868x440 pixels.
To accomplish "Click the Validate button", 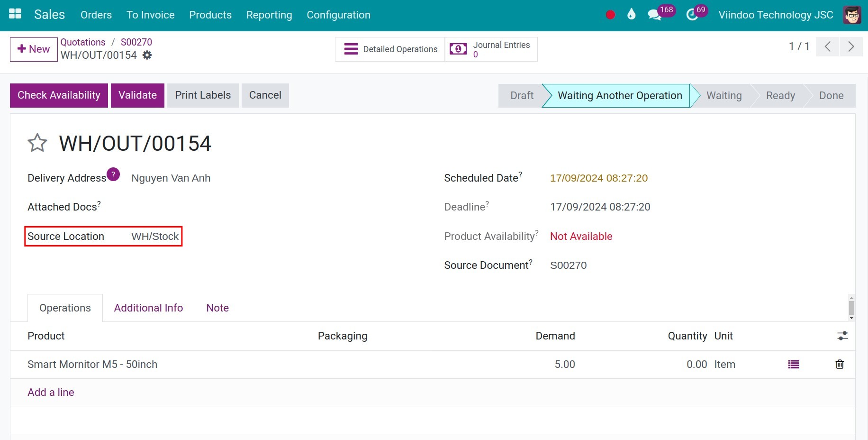I will [137, 95].
